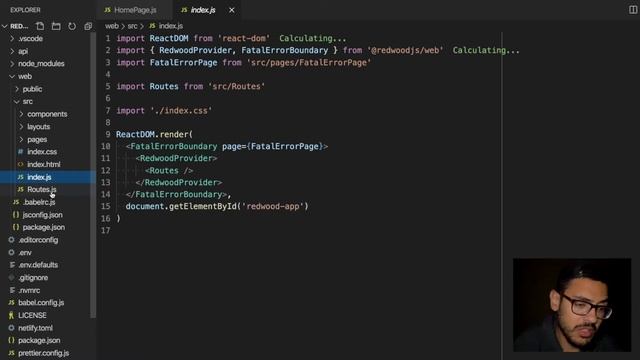Open netlify.toml in the file tree
This screenshot has width=640, height=360.
(x=35, y=328)
